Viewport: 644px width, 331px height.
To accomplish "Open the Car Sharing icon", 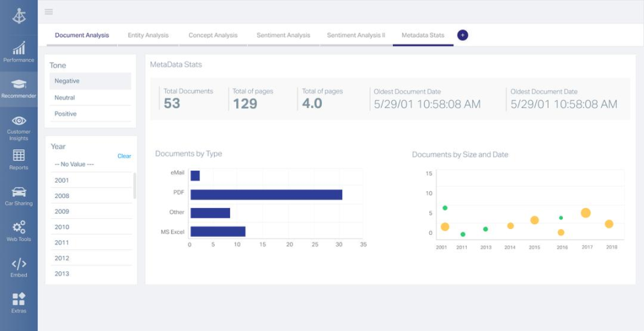I will pos(19,193).
